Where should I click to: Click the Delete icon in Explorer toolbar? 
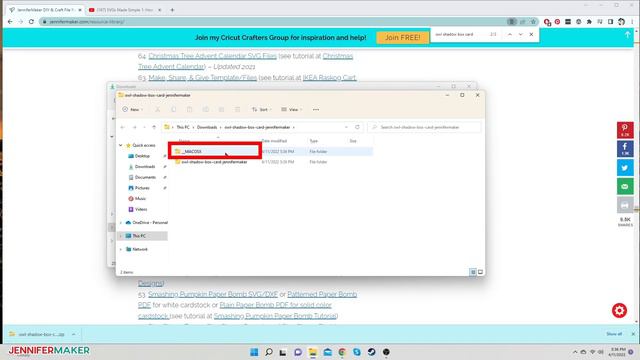(x=237, y=109)
